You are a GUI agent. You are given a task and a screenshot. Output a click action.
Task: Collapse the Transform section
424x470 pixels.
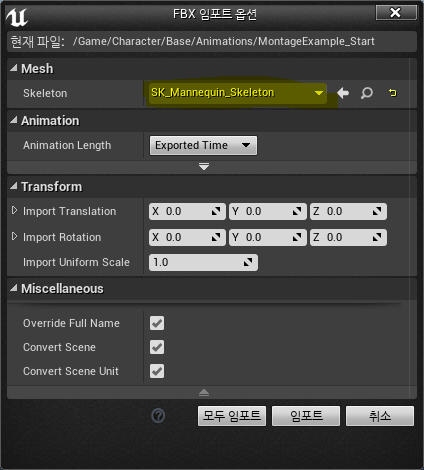click(x=13, y=186)
